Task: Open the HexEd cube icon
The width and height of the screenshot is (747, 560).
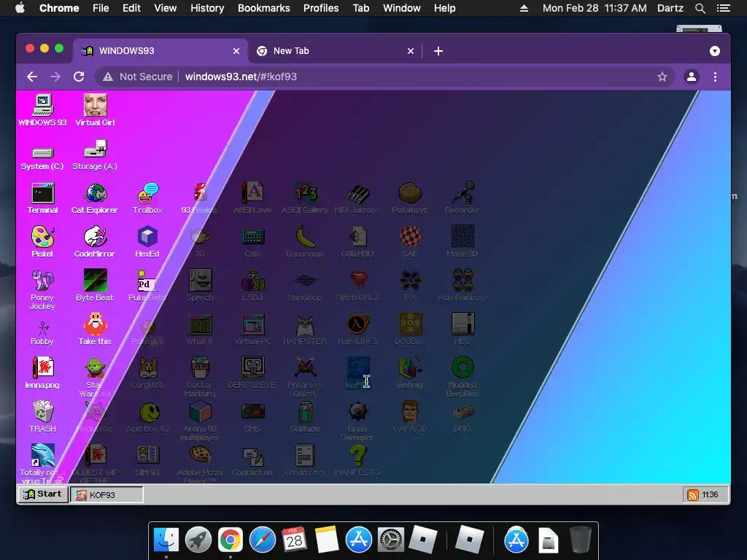Action: 147,242
